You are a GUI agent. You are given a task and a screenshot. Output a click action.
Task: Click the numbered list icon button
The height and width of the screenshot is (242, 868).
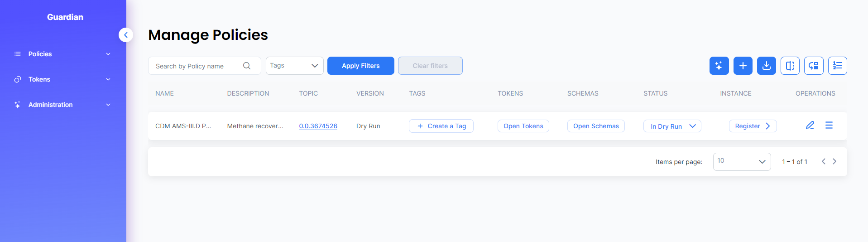tap(838, 66)
